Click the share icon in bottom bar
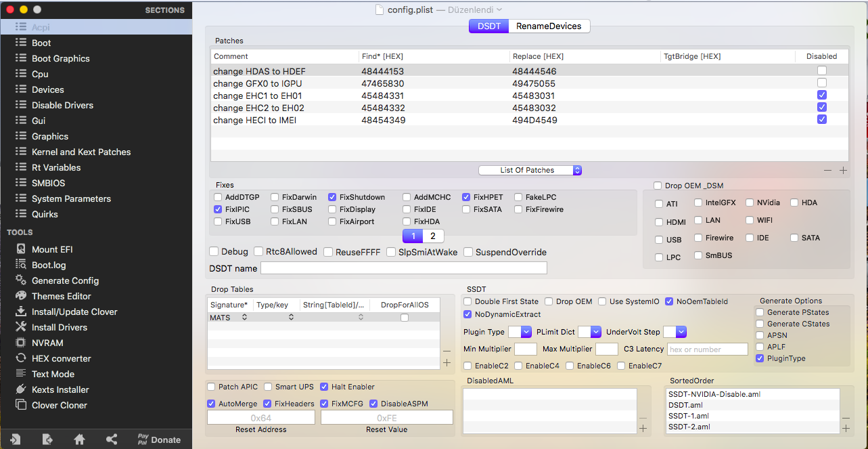The image size is (868, 449). click(112, 440)
